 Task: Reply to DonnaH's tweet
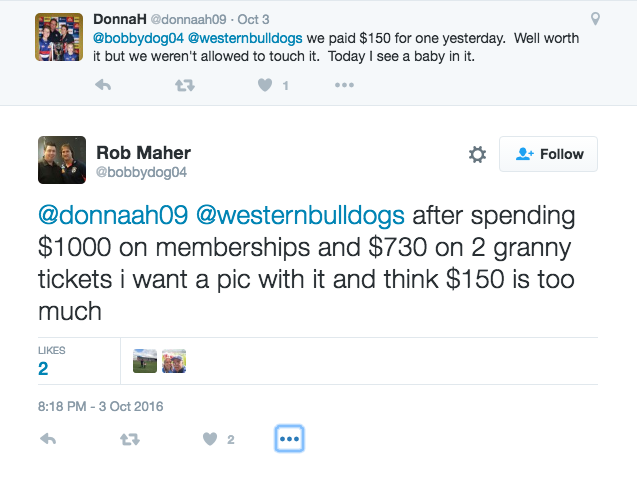[103, 86]
